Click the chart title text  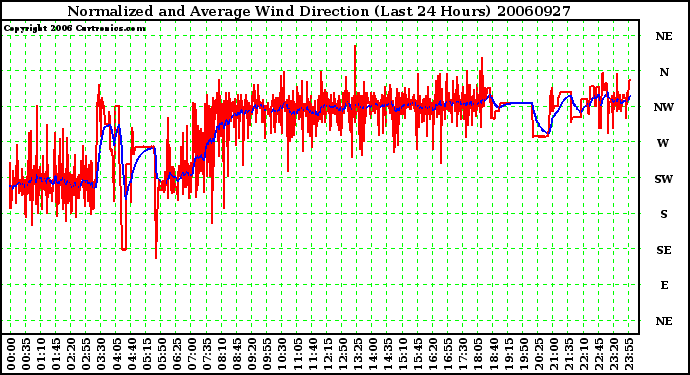(x=319, y=11)
